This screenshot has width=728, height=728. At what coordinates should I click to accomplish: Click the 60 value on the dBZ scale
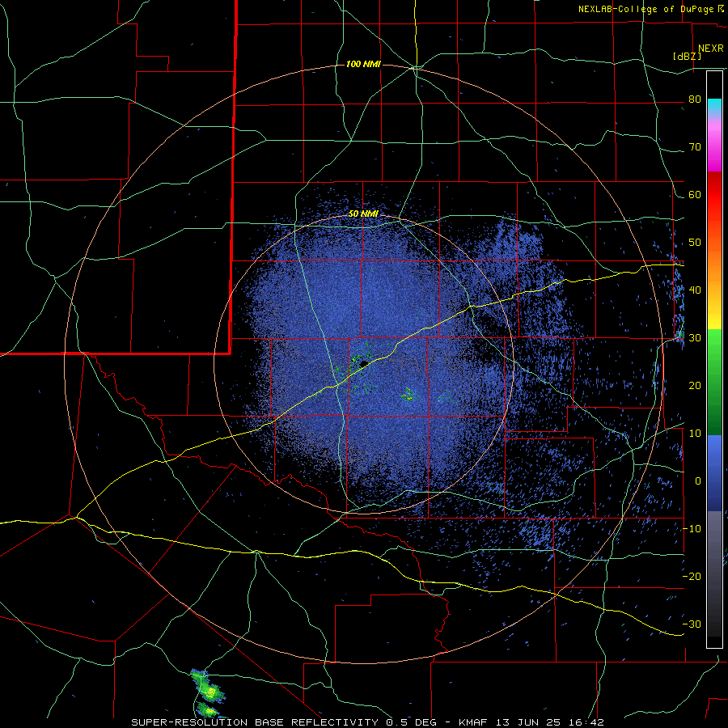click(x=695, y=194)
